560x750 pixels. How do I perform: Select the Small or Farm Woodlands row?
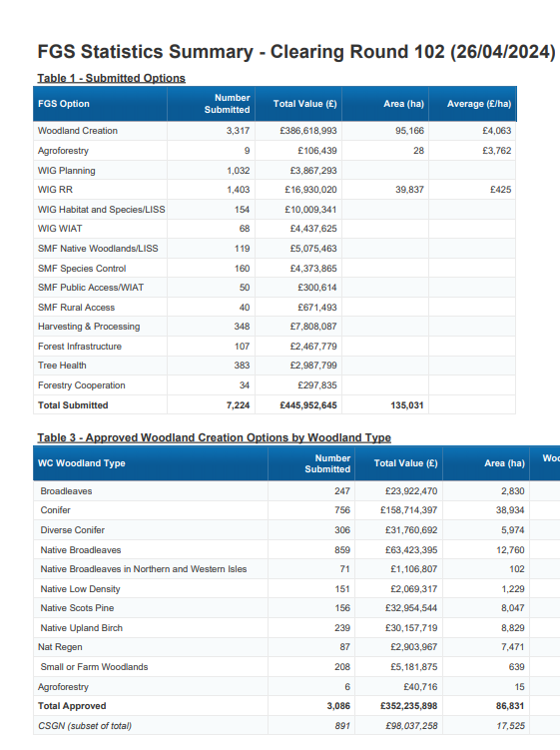click(x=296, y=667)
